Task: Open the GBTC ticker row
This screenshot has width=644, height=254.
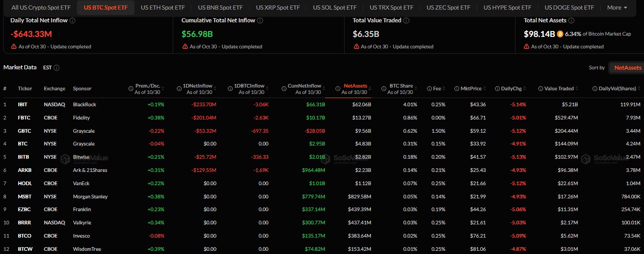Action: click(x=322, y=131)
